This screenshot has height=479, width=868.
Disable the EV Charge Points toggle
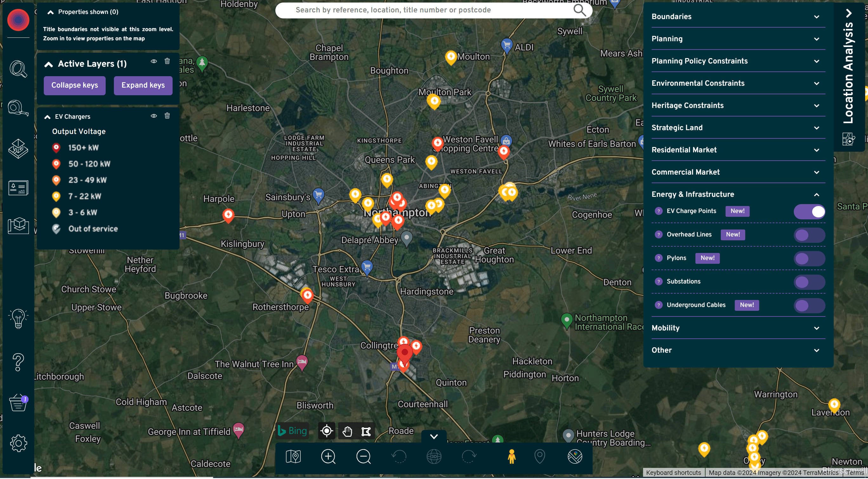pos(809,212)
